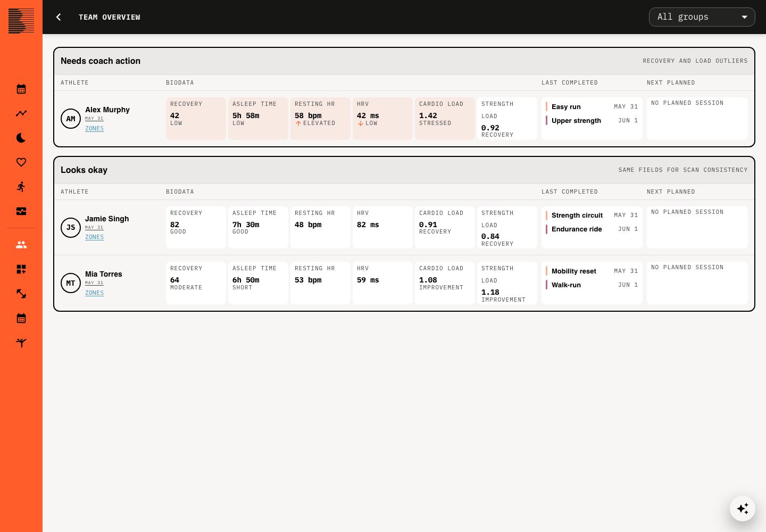This screenshot has width=766, height=532.
Task: Open the calendar icon at the sidebar top
Action: [x=21, y=89]
